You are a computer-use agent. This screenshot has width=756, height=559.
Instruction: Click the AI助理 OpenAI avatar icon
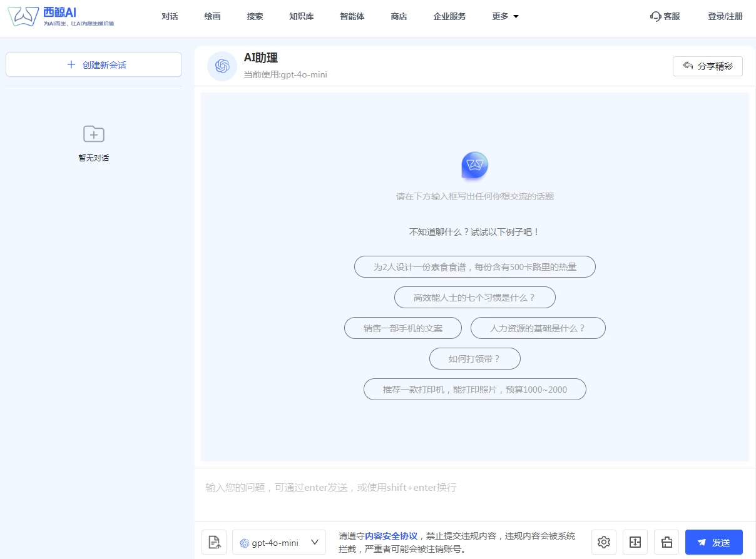[222, 66]
